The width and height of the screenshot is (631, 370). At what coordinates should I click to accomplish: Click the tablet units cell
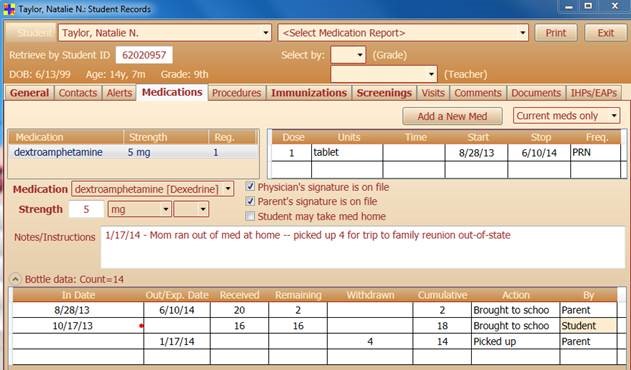pyautogui.click(x=347, y=152)
